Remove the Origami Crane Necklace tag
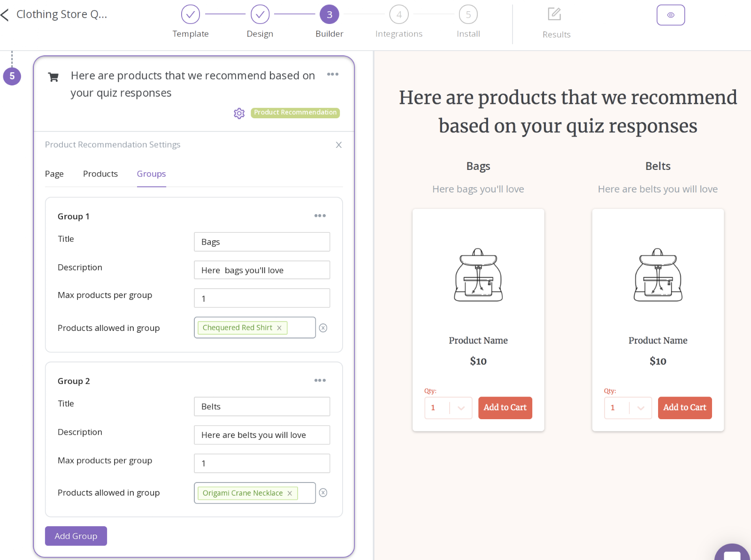The image size is (751, 560). tap(290, 493)
